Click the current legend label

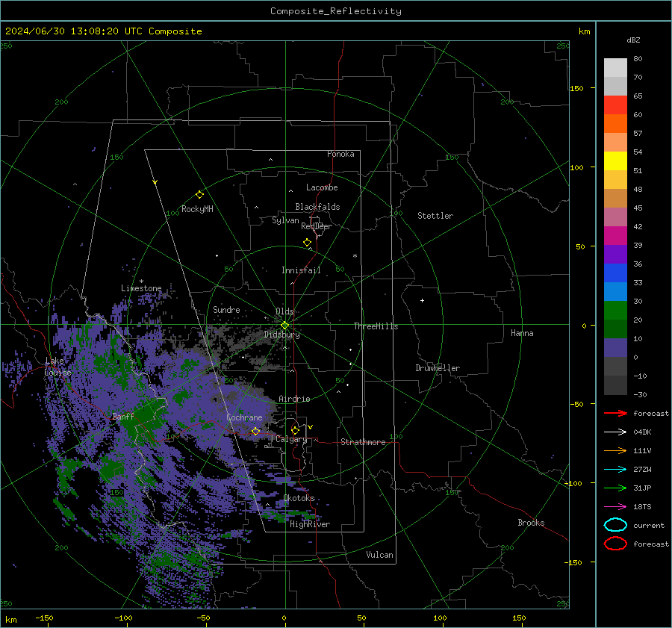coord(649,526)
